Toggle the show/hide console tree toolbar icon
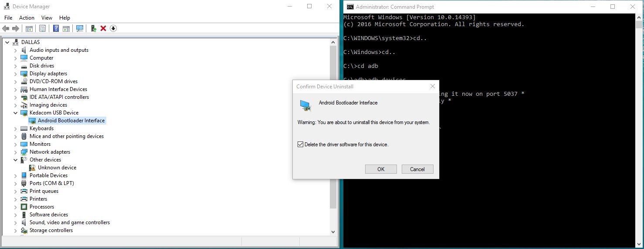Image resolution: width=644 pixels, height=249 pixels. [29, 28]
